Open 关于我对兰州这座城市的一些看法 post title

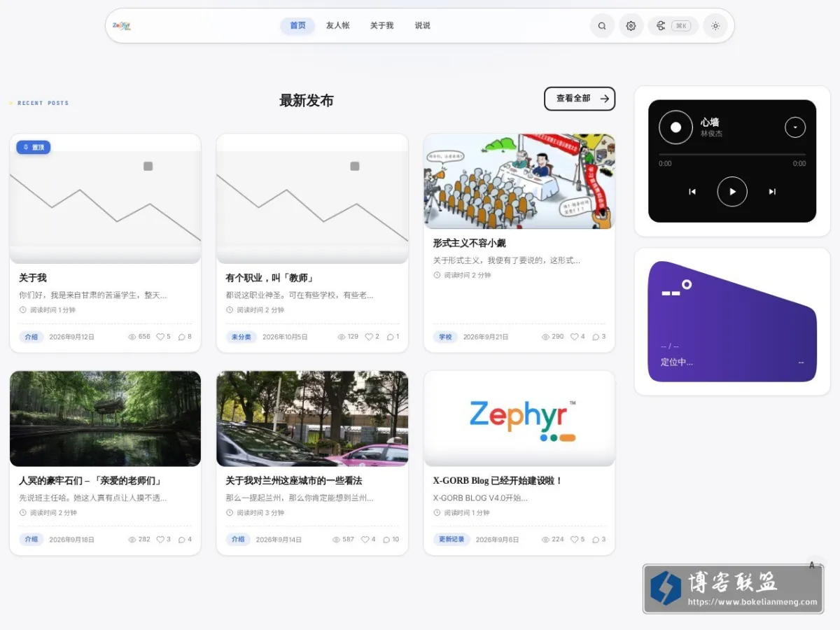pyautogui.click(x=294, y=481)
